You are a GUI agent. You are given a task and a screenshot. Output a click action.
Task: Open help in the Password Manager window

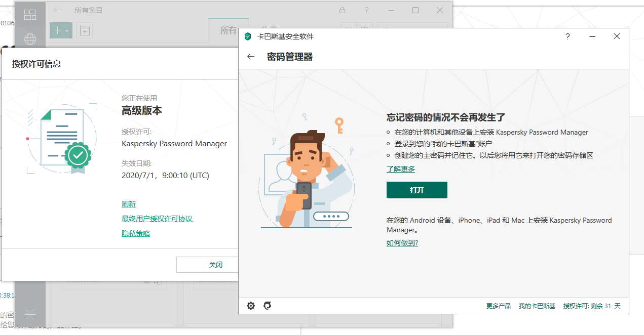tap(367, 10)
